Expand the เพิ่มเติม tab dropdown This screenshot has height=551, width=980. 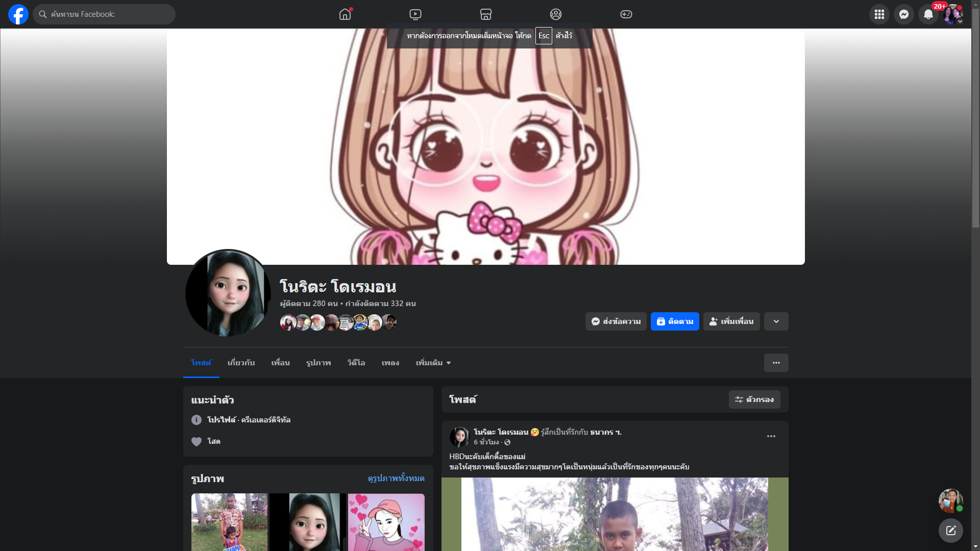coord(433,363)
